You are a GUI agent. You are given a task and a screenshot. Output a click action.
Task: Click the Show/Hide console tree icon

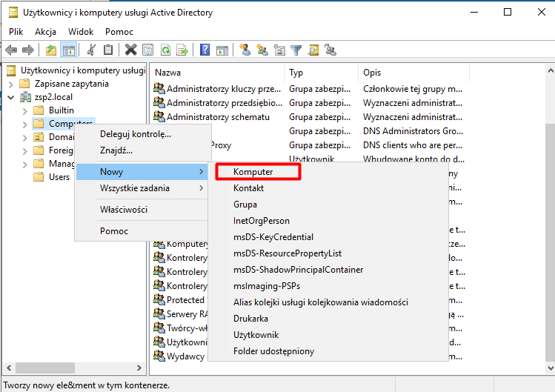68,50
